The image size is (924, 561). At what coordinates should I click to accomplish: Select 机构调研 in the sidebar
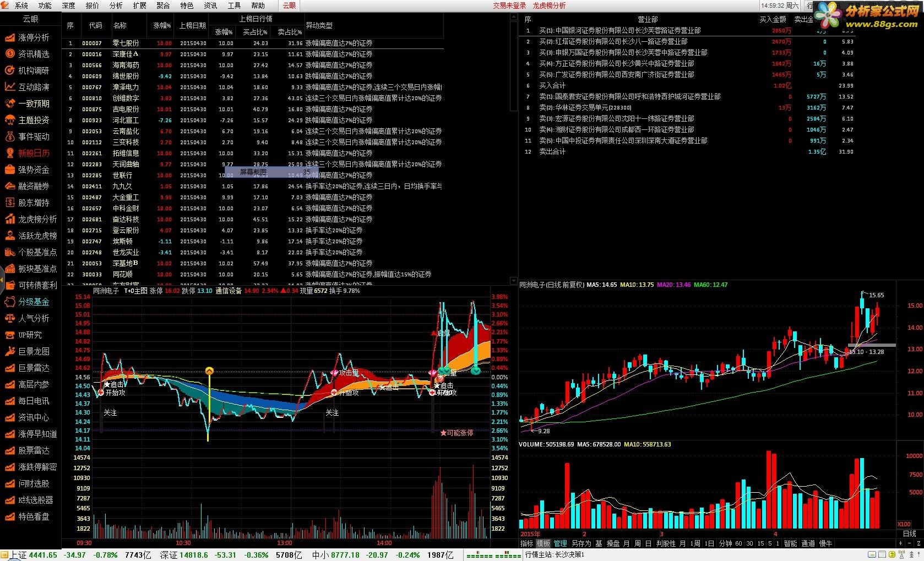[x=28, y=70]
